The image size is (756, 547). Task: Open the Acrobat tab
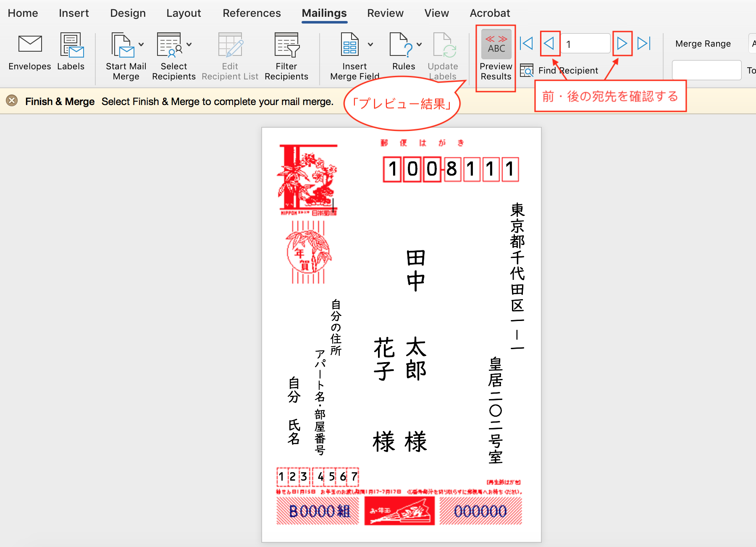pyautogui.click(x=490, y=13)
